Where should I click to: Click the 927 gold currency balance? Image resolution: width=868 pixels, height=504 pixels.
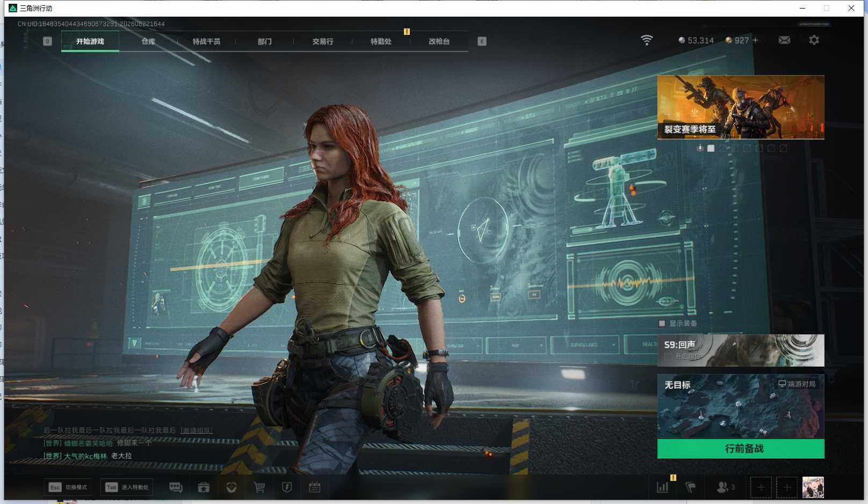click(737, 40)
